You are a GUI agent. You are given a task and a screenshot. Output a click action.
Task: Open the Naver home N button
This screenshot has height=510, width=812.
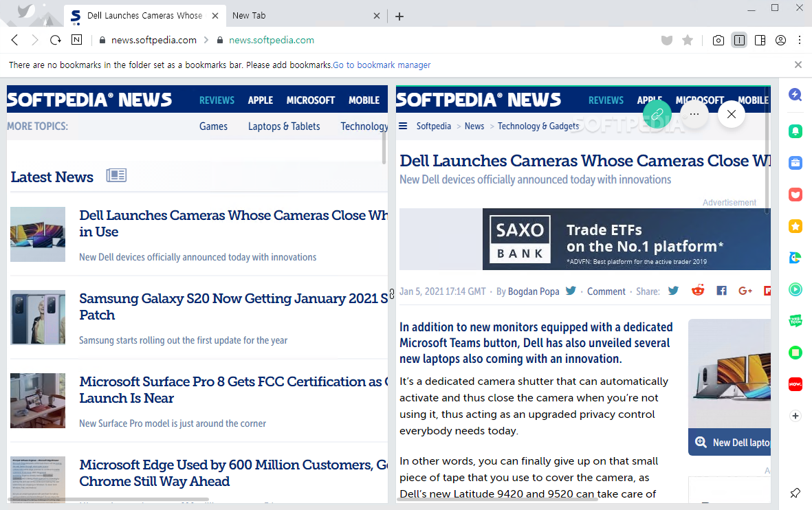76,40
